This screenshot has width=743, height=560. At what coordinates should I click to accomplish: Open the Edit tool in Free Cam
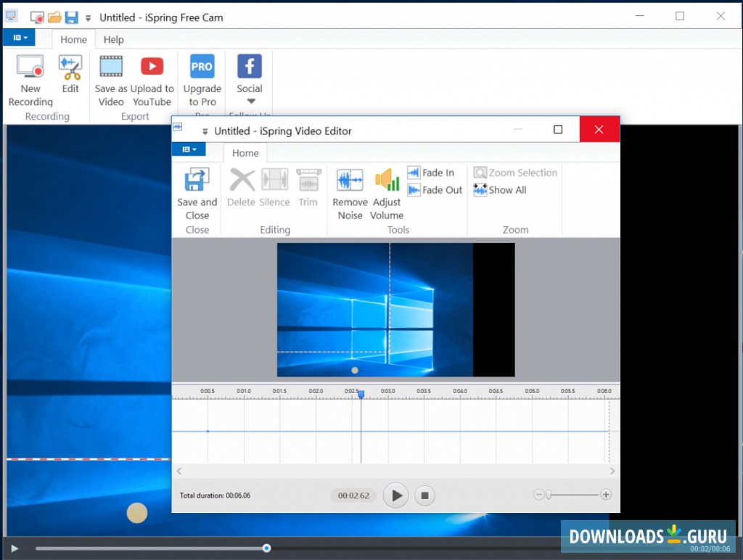tap(70, 68)
